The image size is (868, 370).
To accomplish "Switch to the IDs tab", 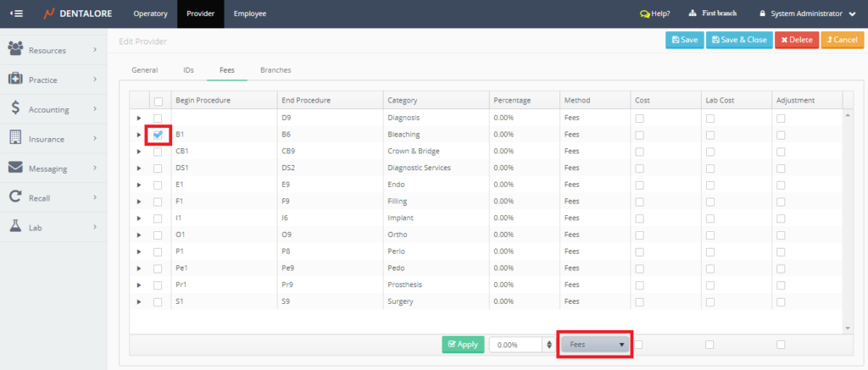I will click(188, 69).
